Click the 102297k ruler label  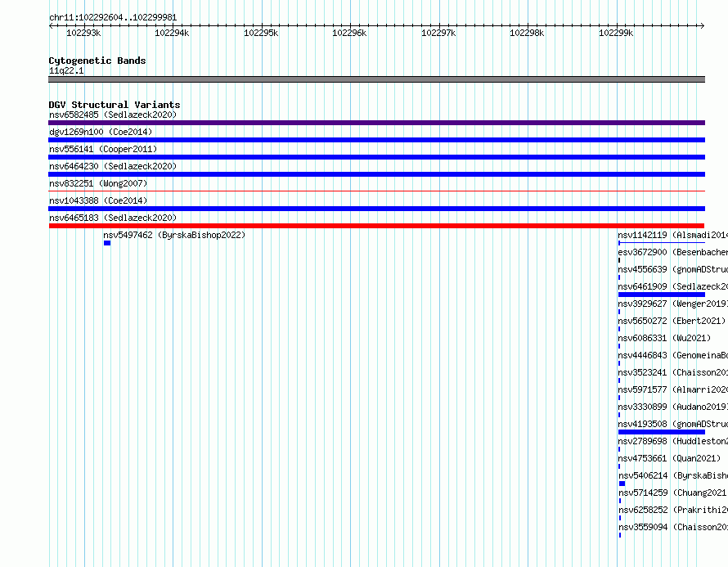tap(438, 33)
